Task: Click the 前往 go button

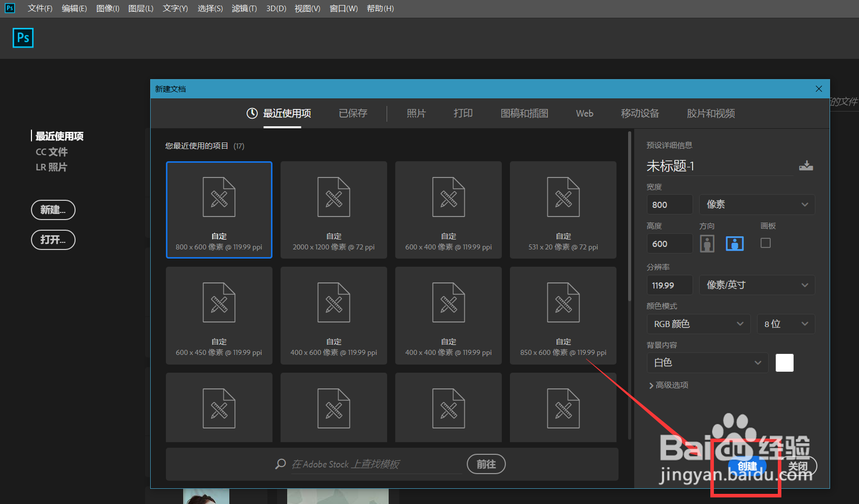Action: click(x=486, y=464)
